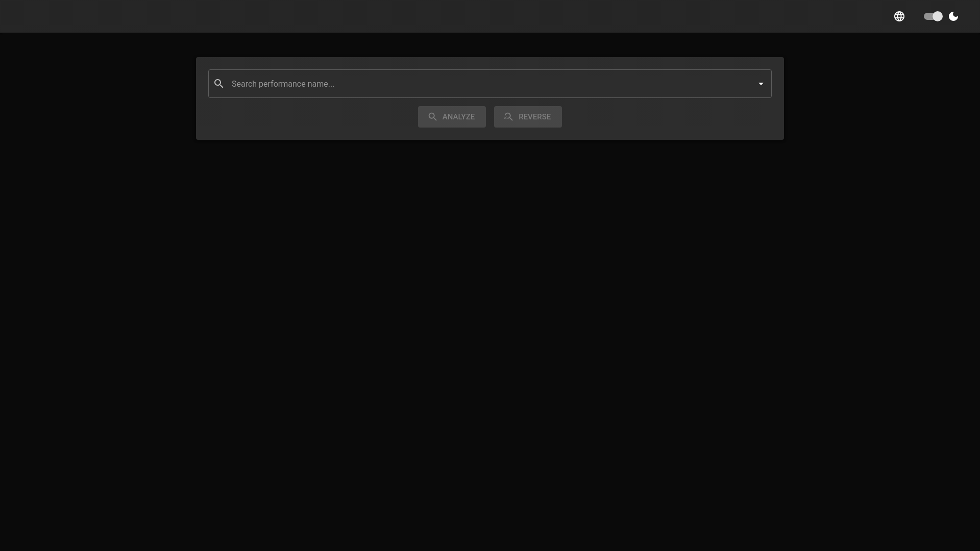
Task: Click the moon theme icon
Action: point(953,16)
